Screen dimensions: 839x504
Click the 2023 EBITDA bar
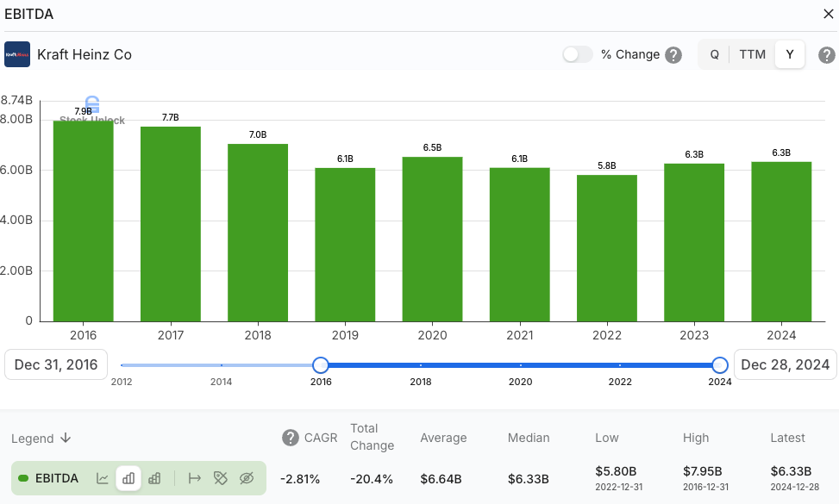point(694,243)
